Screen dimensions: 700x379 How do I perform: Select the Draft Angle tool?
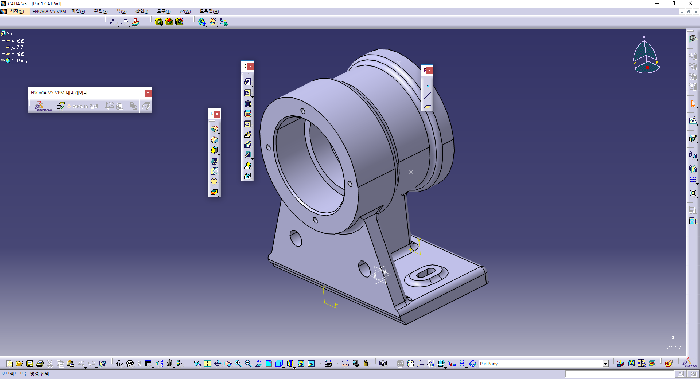214,150
